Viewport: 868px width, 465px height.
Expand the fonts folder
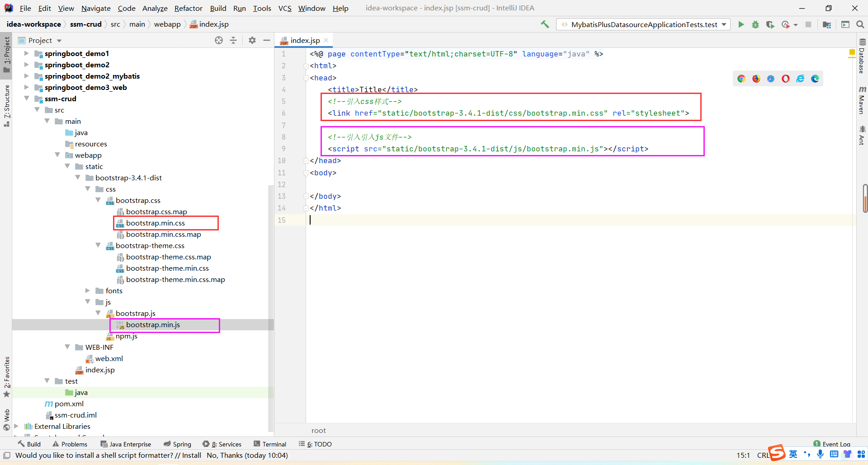(x=88, y=291)
